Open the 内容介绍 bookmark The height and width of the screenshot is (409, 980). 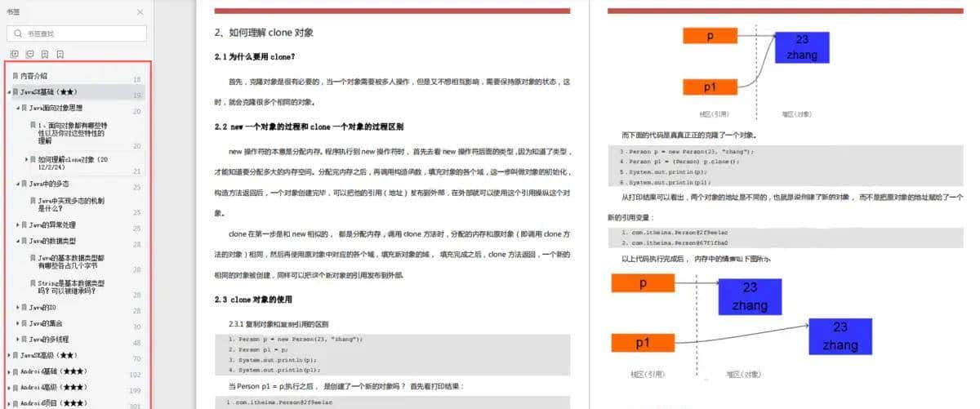pyautogui.click(x=33, y=76)
